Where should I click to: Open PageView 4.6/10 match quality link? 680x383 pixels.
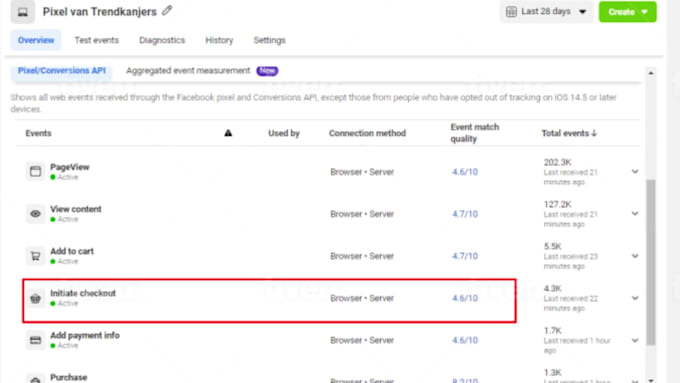(465, 172)
